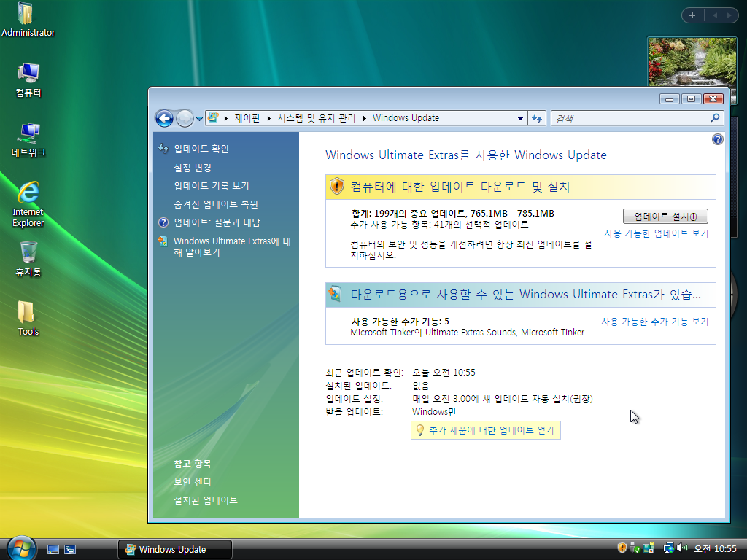Add gadget with sidebar plus button
The height and width of the screenshot is (560, 747).
click(692, 15)
